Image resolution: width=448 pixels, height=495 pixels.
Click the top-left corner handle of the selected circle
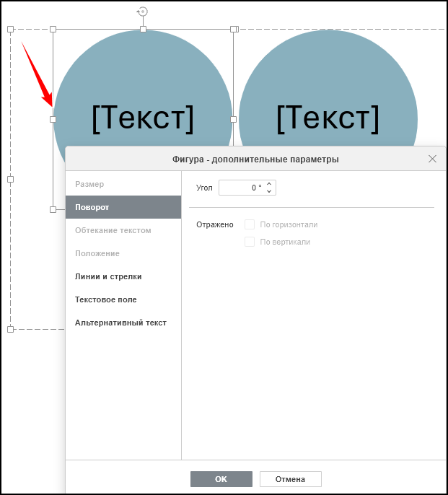pos(53,30)
